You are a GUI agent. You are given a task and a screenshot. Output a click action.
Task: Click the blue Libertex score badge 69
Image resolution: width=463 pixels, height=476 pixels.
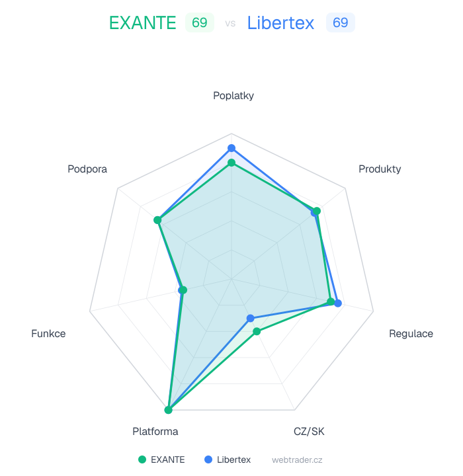340,23
